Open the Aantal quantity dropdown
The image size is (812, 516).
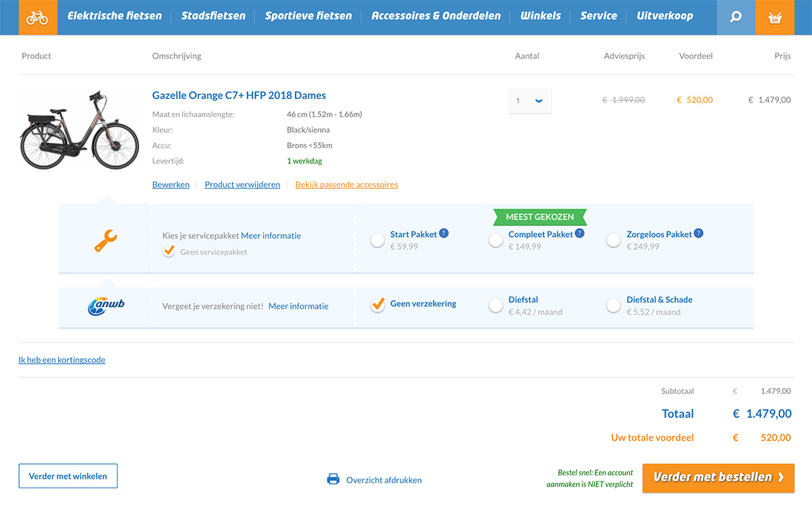pos(530,100)
